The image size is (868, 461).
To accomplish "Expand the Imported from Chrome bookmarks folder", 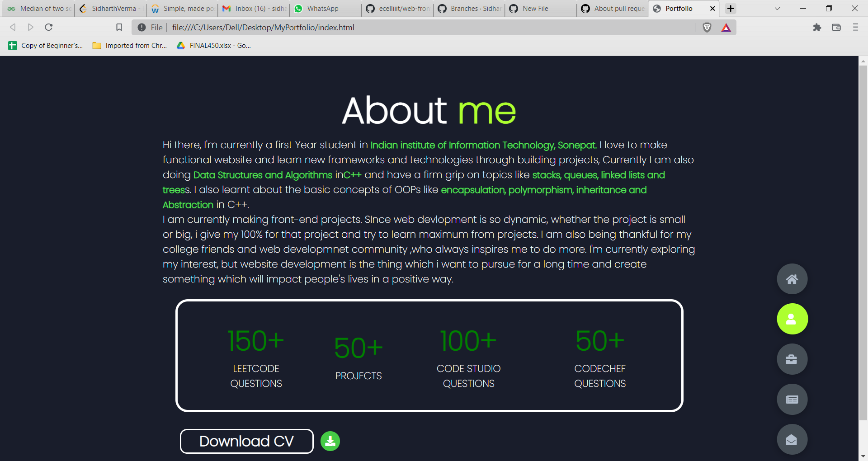I will point(129,45).
